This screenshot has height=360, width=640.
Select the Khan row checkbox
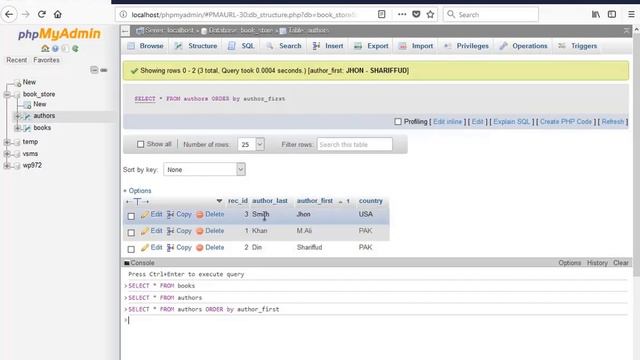[x=131, y=232]
